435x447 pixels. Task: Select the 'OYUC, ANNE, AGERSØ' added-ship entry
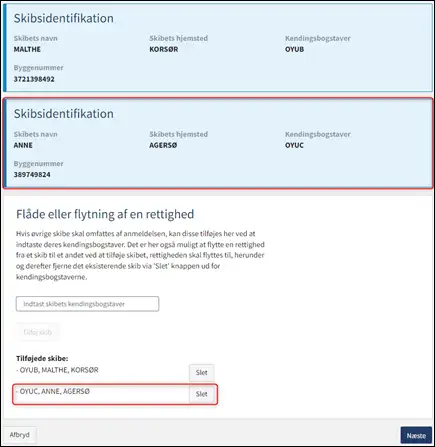[x=53, y=391]
